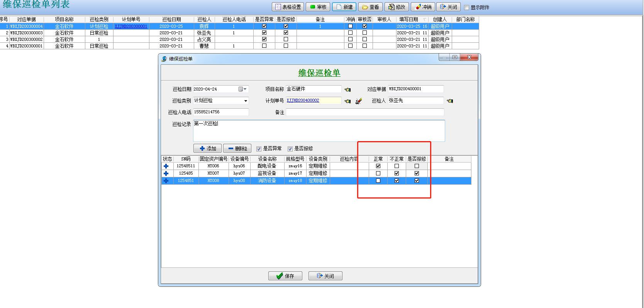Click the 巡检记录 text area

[319, 131]
